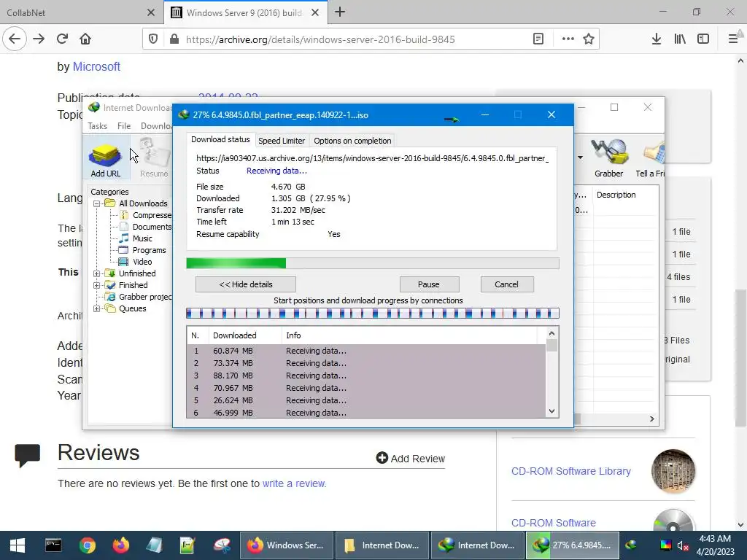Switch to the Speed Limiter tab

click(281, 141)
